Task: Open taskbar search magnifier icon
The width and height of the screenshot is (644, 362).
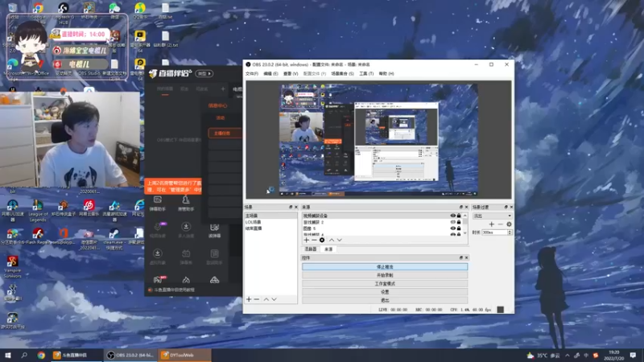Action: [24, 355]
